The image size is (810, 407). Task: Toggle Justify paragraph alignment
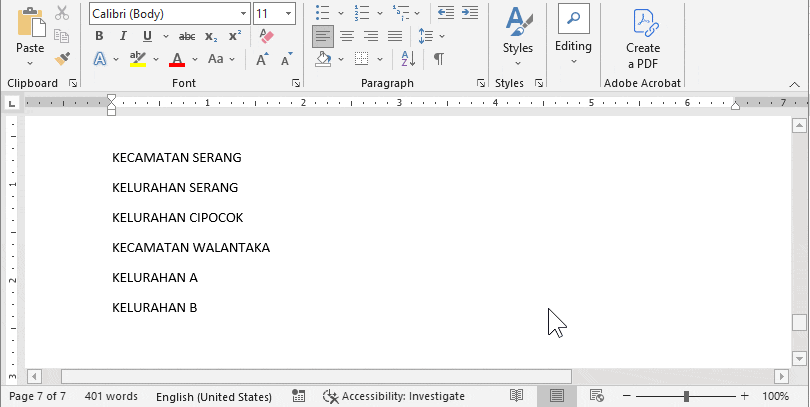395,36
